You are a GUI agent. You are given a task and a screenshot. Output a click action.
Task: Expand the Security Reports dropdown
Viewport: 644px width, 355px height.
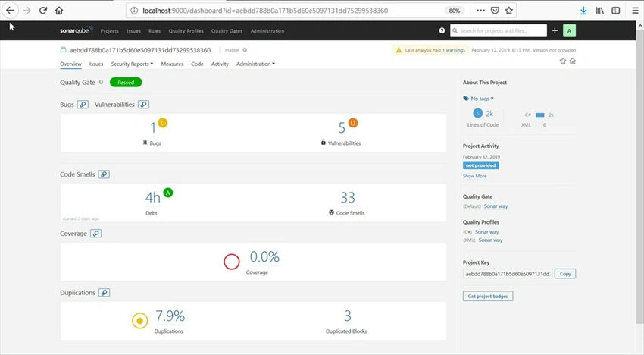point(132,64)
